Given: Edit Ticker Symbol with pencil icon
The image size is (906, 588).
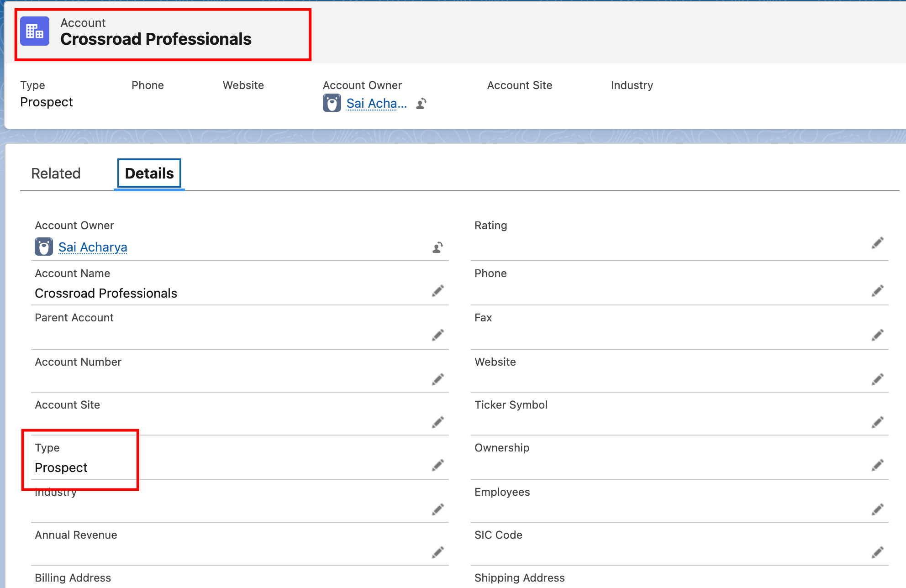Looking at the screenshot, I should click(877, 422).
